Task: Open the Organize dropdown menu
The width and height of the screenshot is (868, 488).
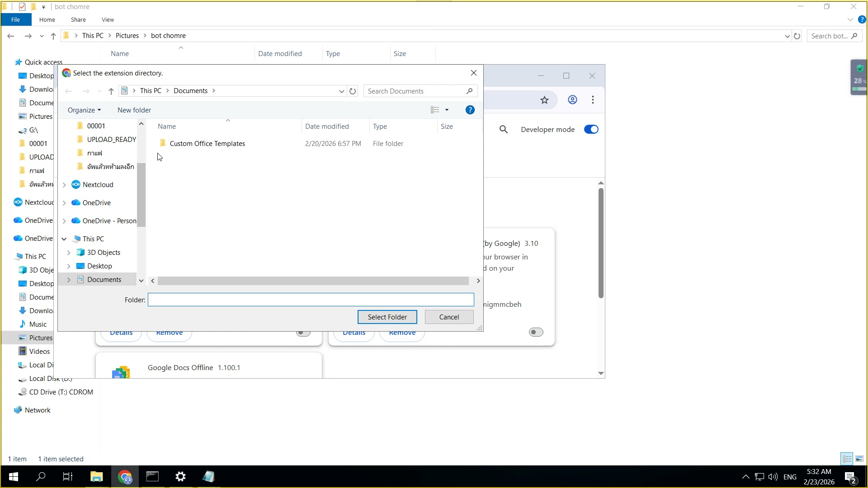Action: (x=84, y=110)
